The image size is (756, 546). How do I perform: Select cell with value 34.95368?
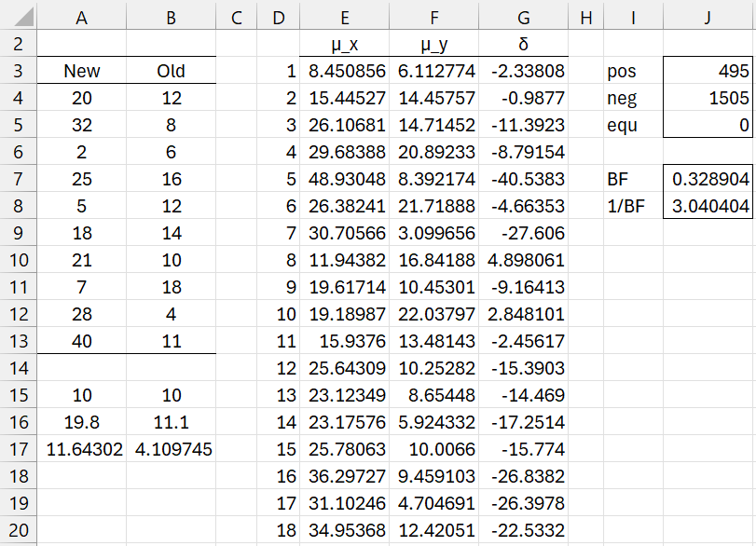click(x=344, y=530)
